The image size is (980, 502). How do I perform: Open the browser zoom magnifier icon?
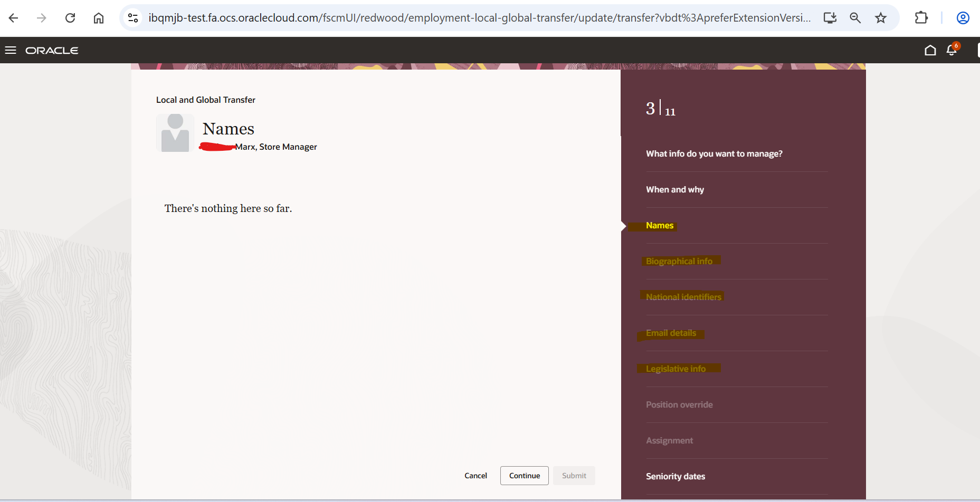[855, 17]
